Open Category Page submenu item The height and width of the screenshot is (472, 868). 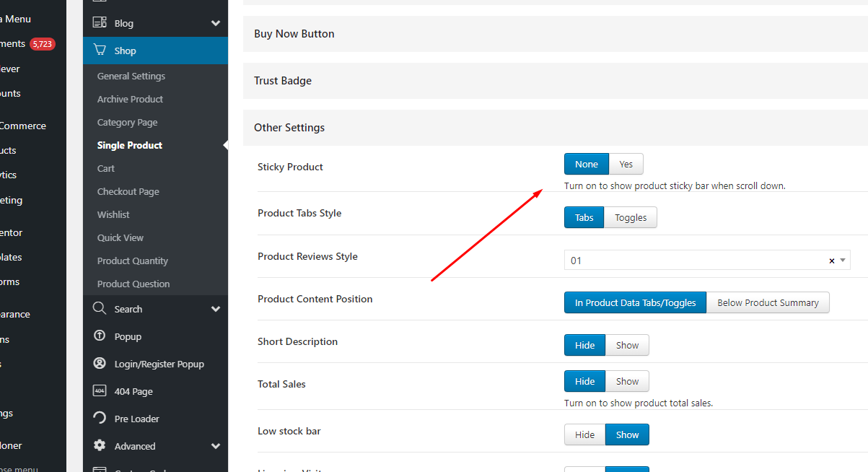pyautogui.click(x=127, y=122)
